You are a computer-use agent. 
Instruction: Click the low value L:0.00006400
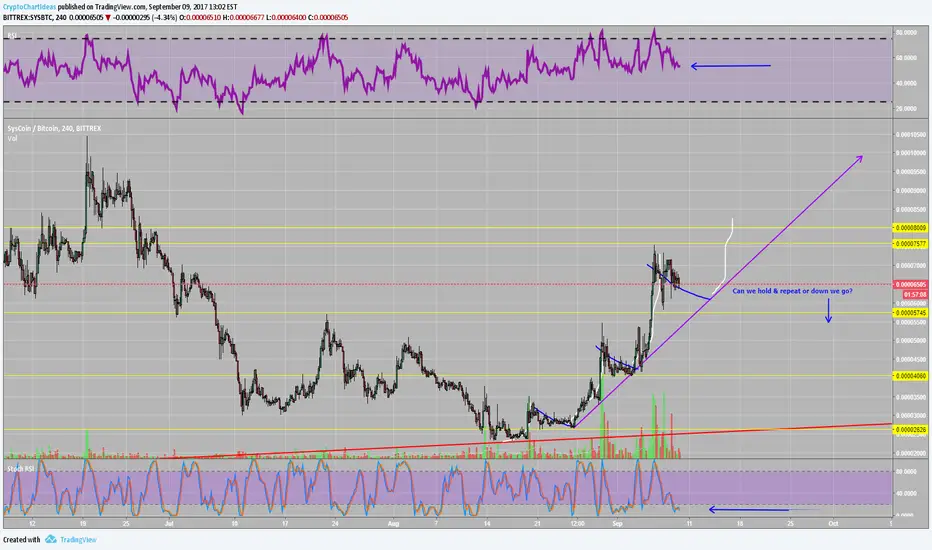pos(286,18)
